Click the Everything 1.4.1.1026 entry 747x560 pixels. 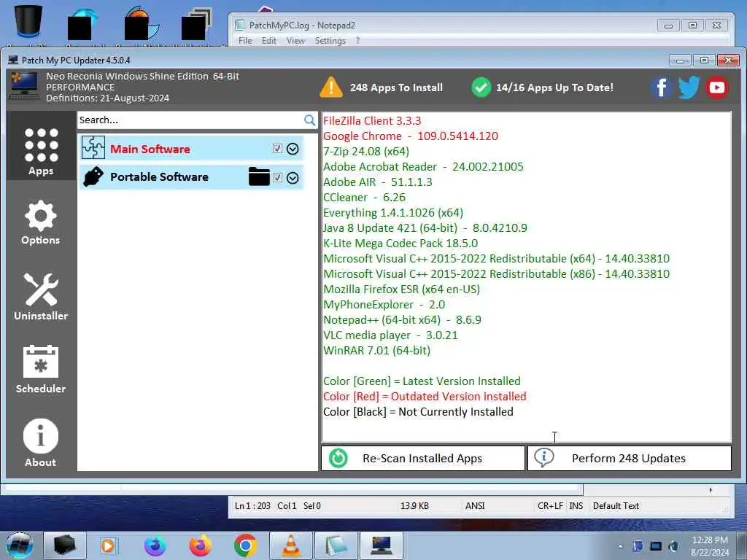point(393,212)
